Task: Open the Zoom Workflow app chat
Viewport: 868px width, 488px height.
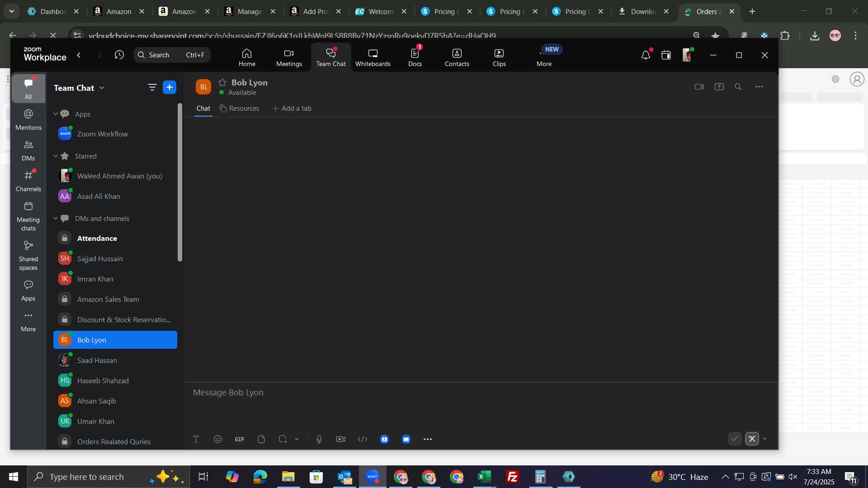Action: (x=115, y=134)
